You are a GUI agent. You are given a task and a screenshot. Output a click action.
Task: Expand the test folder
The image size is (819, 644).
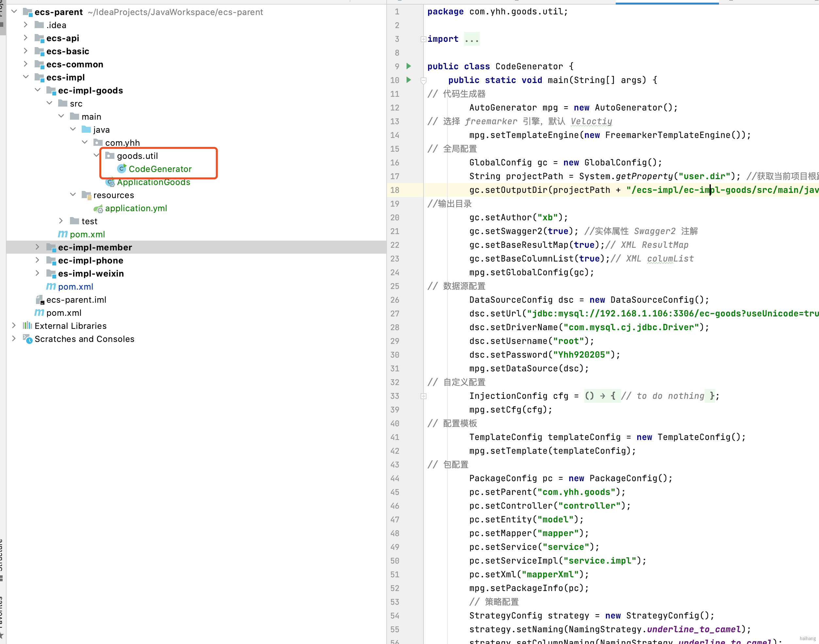click(x=61, y=221)
